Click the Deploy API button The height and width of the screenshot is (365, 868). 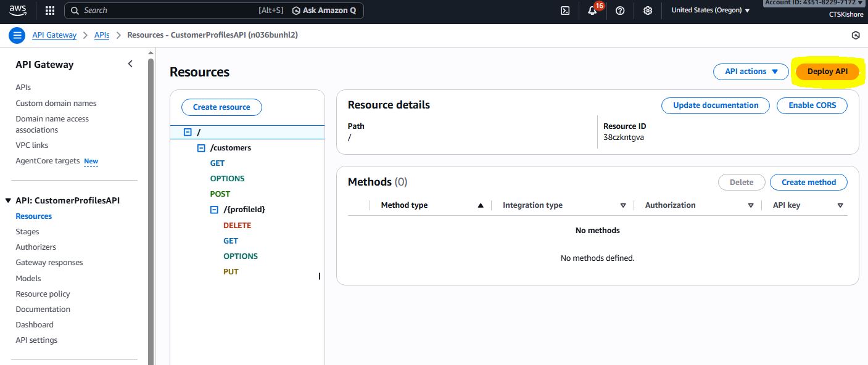click(827, 72)
